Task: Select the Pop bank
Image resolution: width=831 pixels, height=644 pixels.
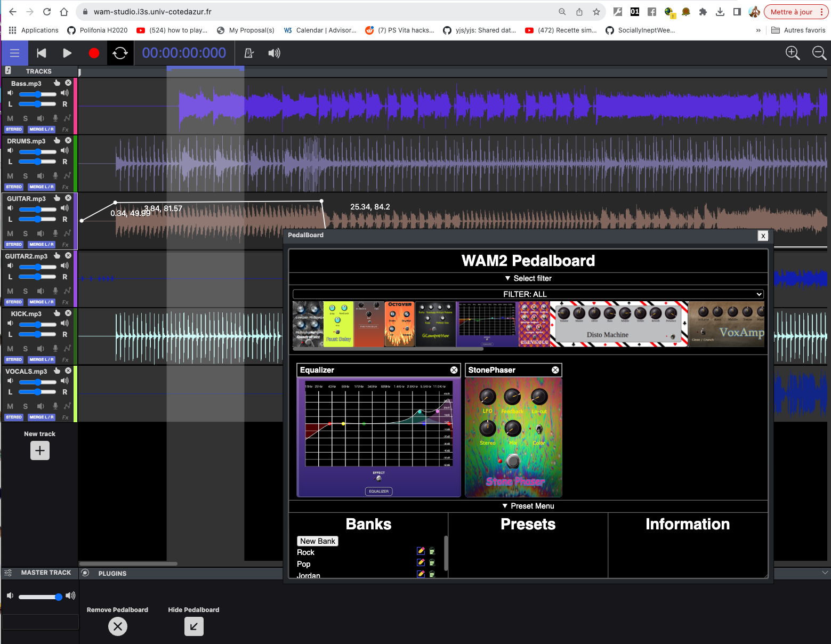Action: [303, 564]
